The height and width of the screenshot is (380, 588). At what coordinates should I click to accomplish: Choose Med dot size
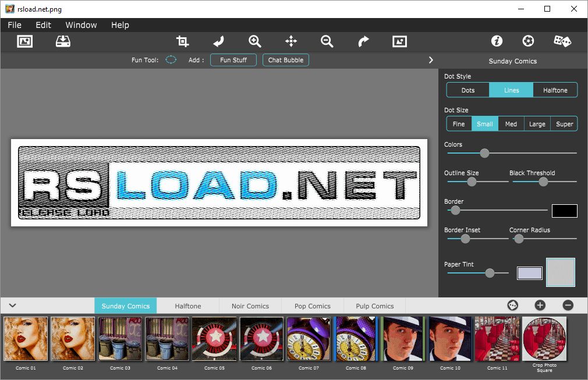pyautogui.click(x=511, y=124)
